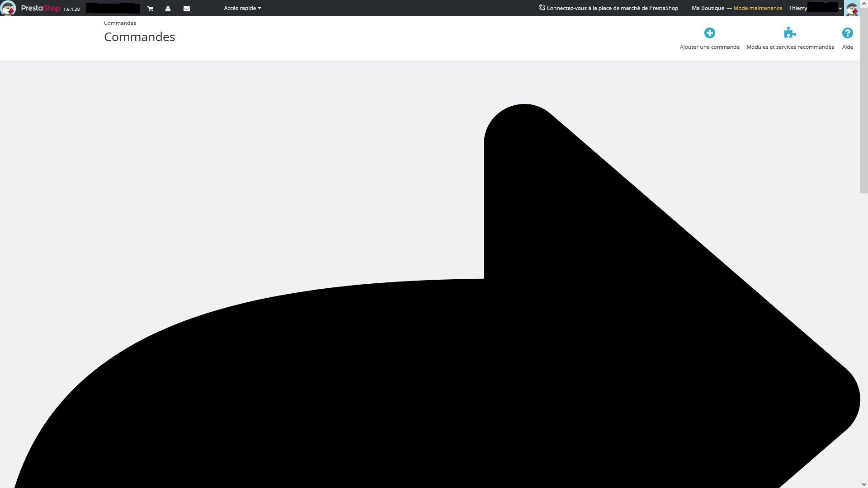This screenshot has height=488, width=868.
Task: Click the employee avatar at top right
Action: pyautogui.click(x=852, y=8)
